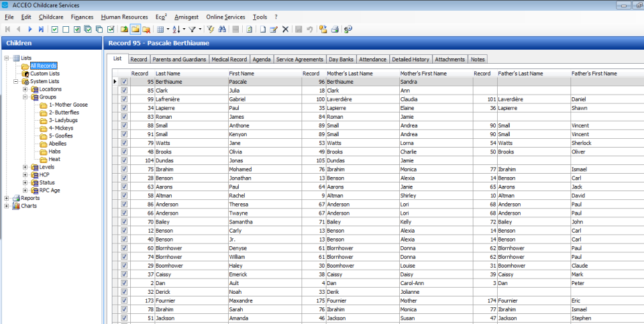Image resolution: width=644 pixels, height=324 pixels.
Task: Click the empty uncheck box toolbar icon
Action: [66, 29]
